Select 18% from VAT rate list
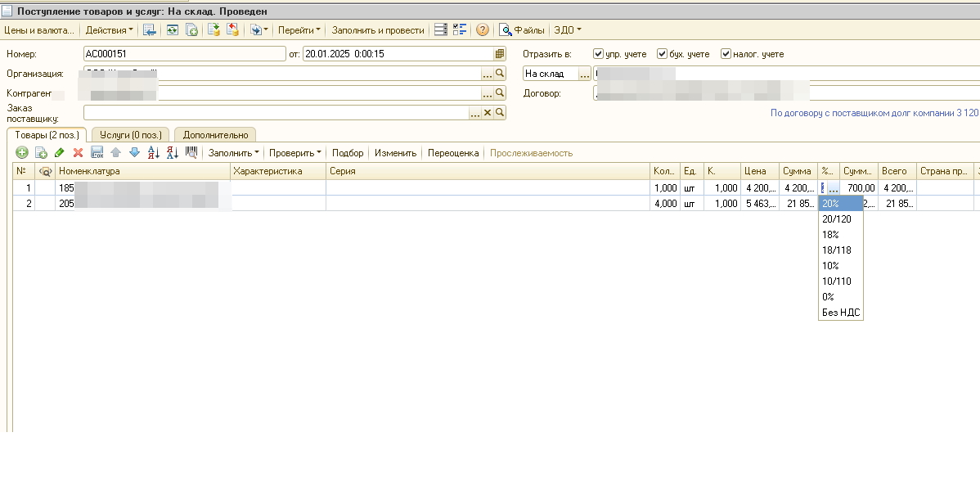Viewport: 980px width, 491px height. coord(841,235)
